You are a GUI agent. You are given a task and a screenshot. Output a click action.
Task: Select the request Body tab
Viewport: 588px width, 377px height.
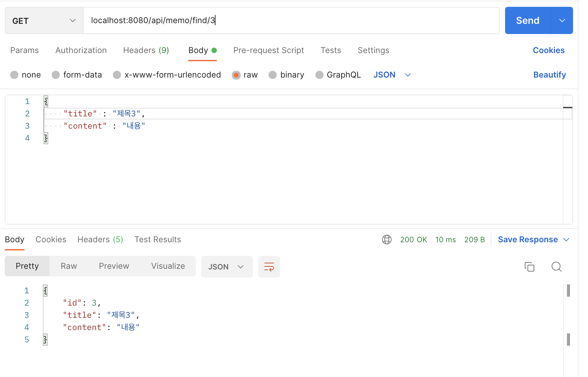point(203,50)
